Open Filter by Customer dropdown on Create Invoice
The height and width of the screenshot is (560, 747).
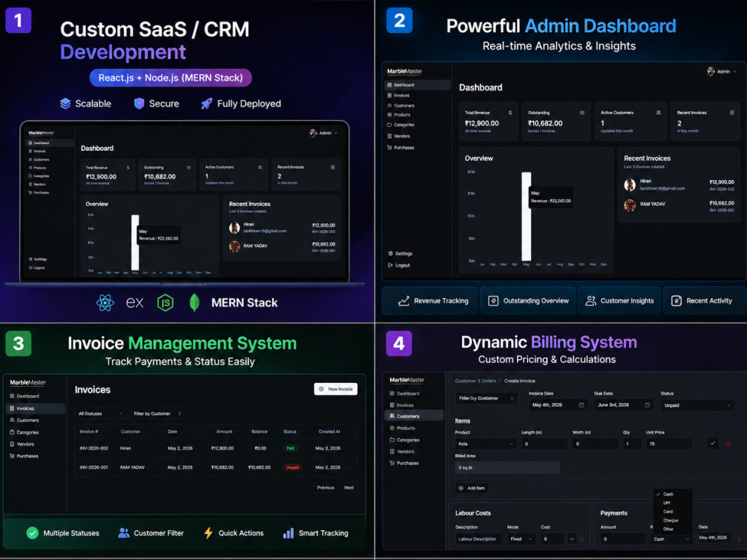[x=486, y=398]
